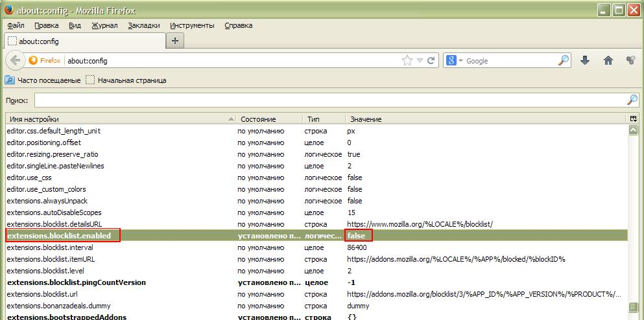This screenshot has height=320, width=644.
Task: Select extensions.blocklist.pingCountVersion preference
Action: [316, 282]
